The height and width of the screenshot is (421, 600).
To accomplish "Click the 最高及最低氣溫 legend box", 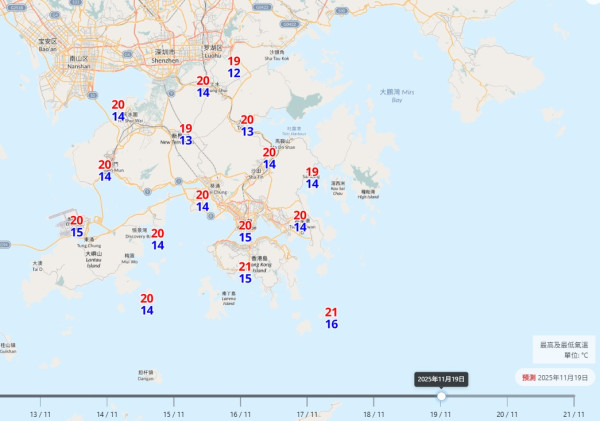I will coord(564,350).
